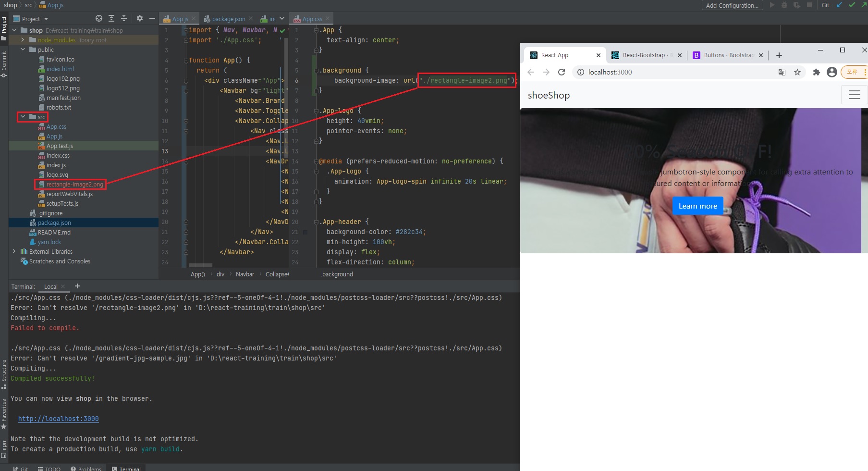Click the Add Configuration button
This screenshot has height=471, width=868.
pyautogui.click(x=732, y=5)
